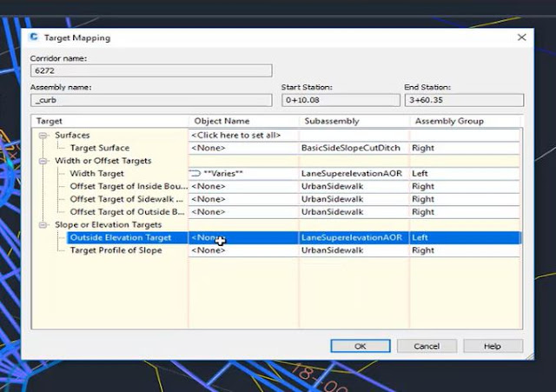Viewport: 556px width, 392px height.
Task: Select Offset Target of Outside B... row
Action: (128, 212)
